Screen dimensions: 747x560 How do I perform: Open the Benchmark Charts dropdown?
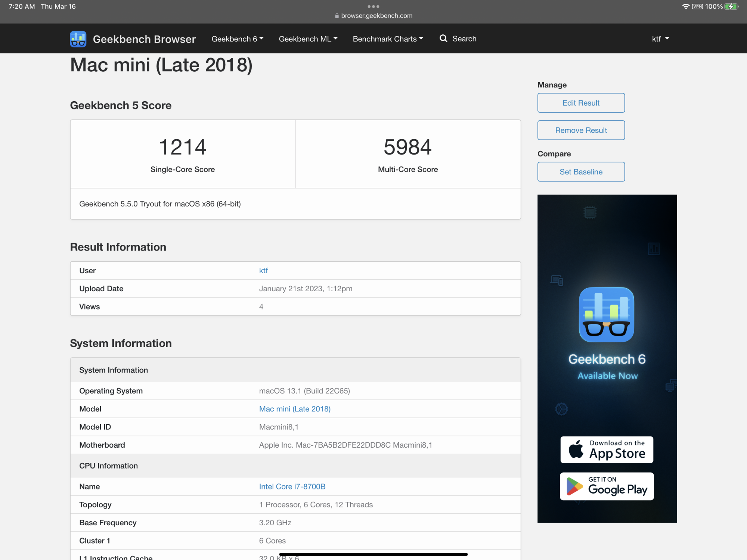tap(388, 39)
